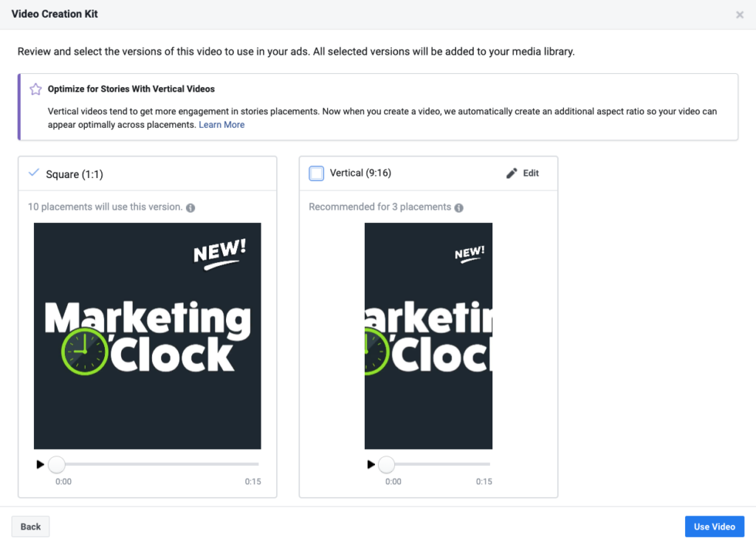Click the Square video progress track
The image size is (756, 545).
[158, 465]
